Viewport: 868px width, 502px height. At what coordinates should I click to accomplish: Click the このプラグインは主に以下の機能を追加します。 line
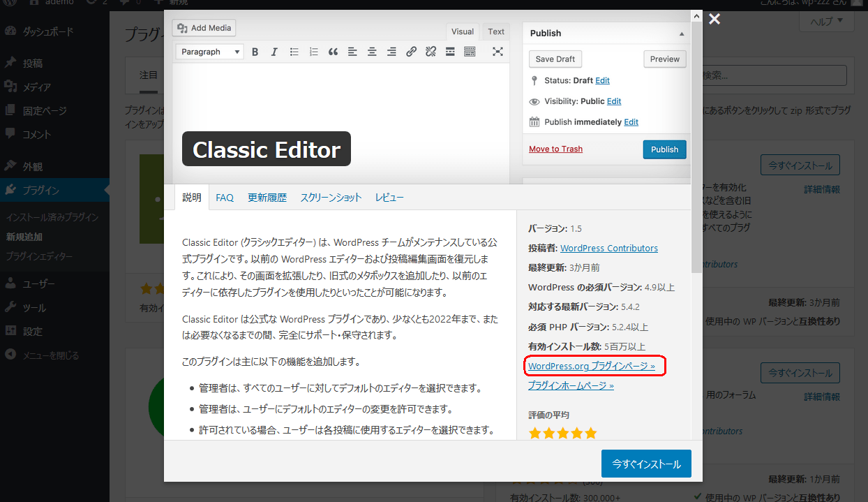pyautogui.click(x=271, y=362)
